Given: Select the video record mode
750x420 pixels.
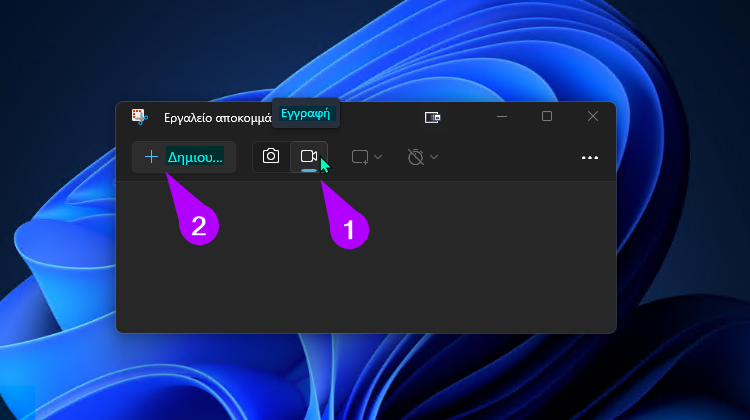Looking at the screenshot, I should pyautogui.click(x=309, y=156).
